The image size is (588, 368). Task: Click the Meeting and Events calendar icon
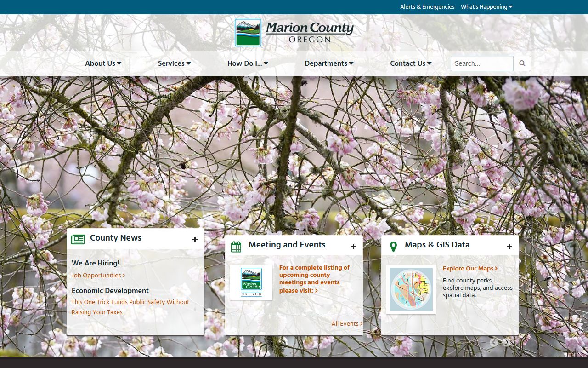tap(236, 247)
